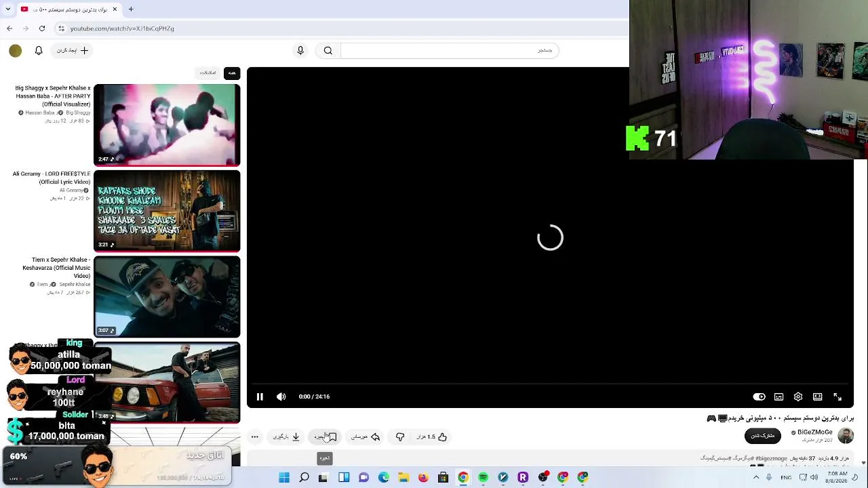The height and width of the screenshot is (488, 868).
Task: Open the three-dot more actions menu
Action: pos(254,436)
